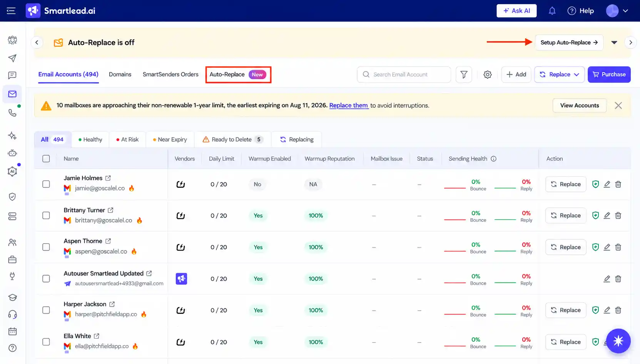Delete Autouser Smartlead Updated with trash icon
This screenshot has height=364, width=640.
pyautogui.click(x=618, y=279)
